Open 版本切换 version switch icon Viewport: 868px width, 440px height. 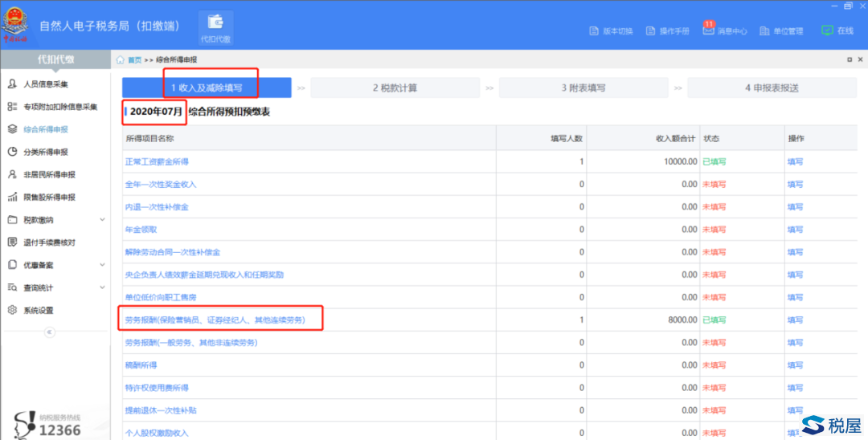coord(595,31)
